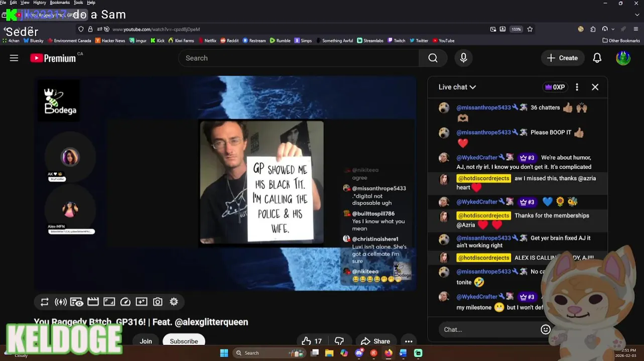644x361 pixels.
Task: Click the video filters sparkle icon
Action: coord(142,302)
